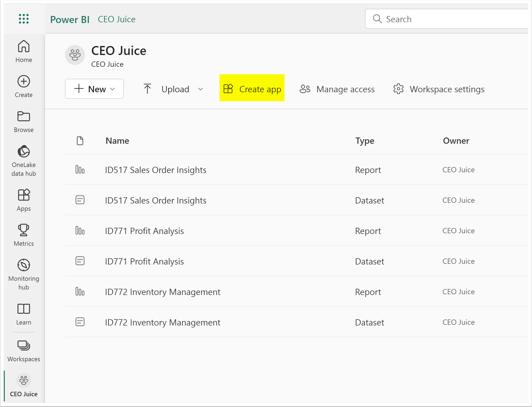Click Report type of ID517 Sales Order Insights
The height and width of the screenshot is (407, 532).
[x=368, y=170]
